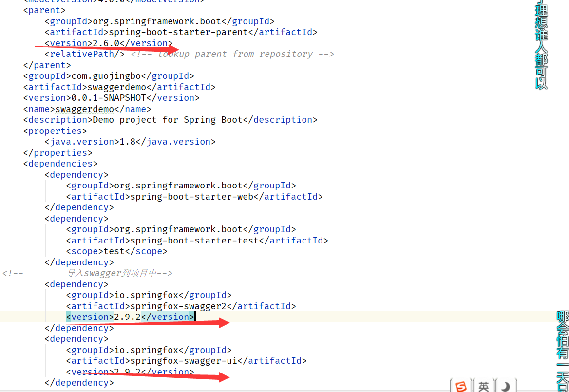Image resolution: width=569 pixels, height=392 pixels.
Task: Select the springfox-swagger-ui artifactId line
Action: pos(186,361)
